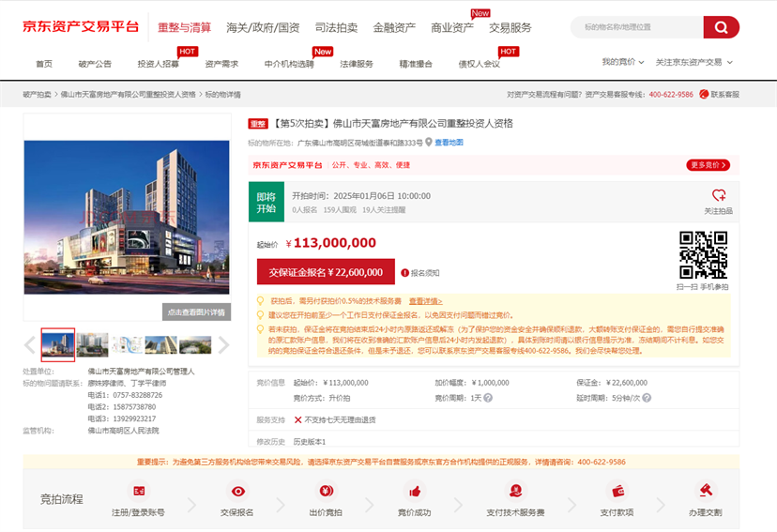The width and height of the screenshot is (777, 532).
Task: Select the 资产需求 menu item
Action: click(221, 64)
